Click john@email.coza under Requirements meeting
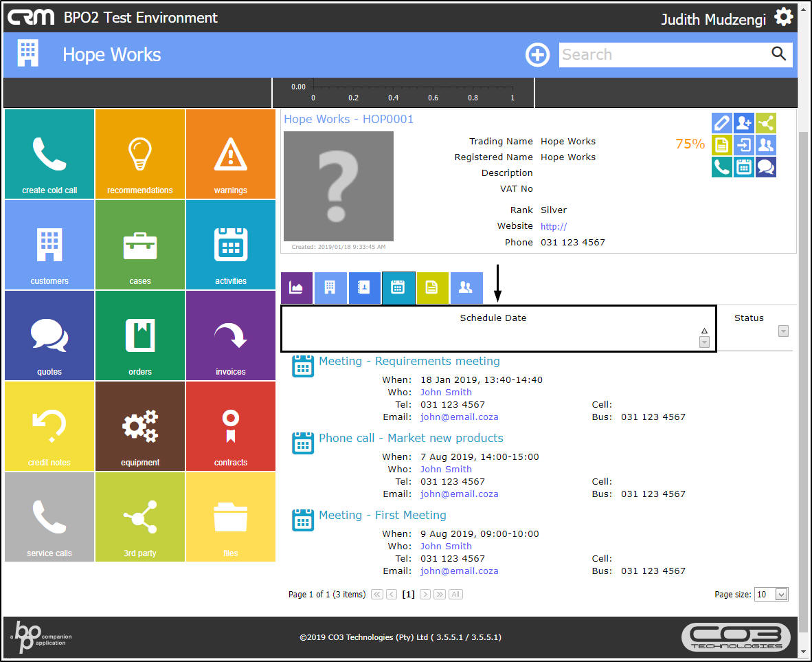Image resolution: width=812 pixels, height=662 pixels. click(460, 417)
